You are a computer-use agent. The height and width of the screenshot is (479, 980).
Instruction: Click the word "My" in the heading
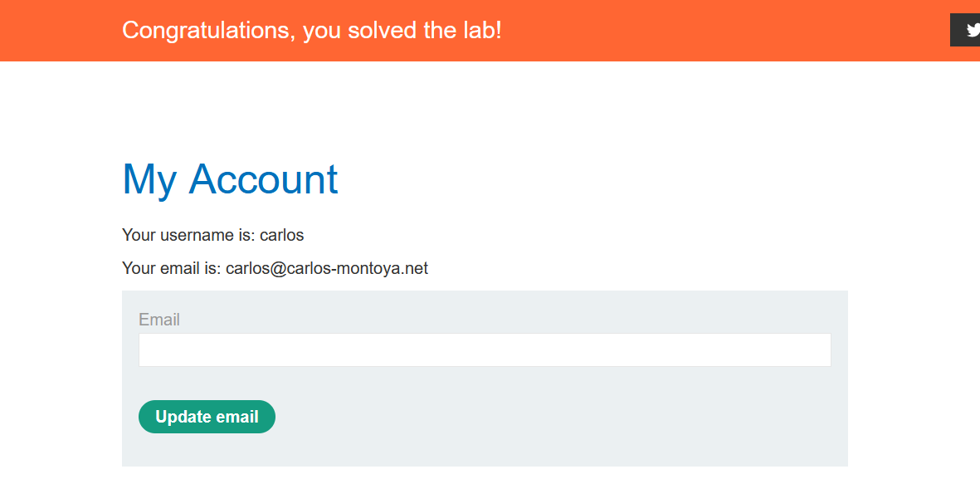(149, 179)
